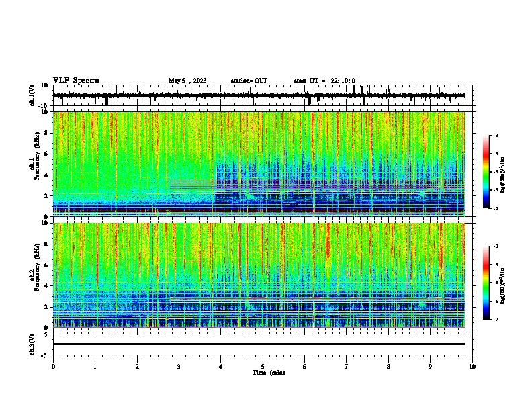The image size is (532, 411).
Task: Click the ch.1(V) waveform trace at top
Action: coord(259,95)
